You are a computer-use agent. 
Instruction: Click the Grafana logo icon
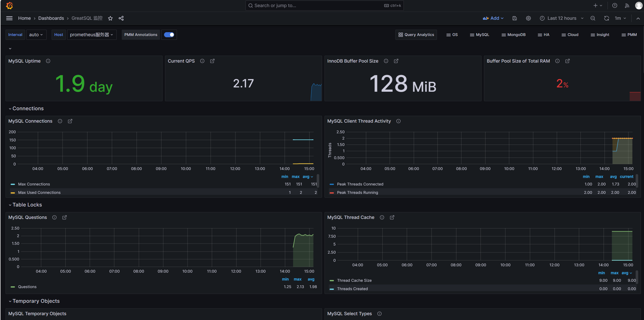[9, 6]
